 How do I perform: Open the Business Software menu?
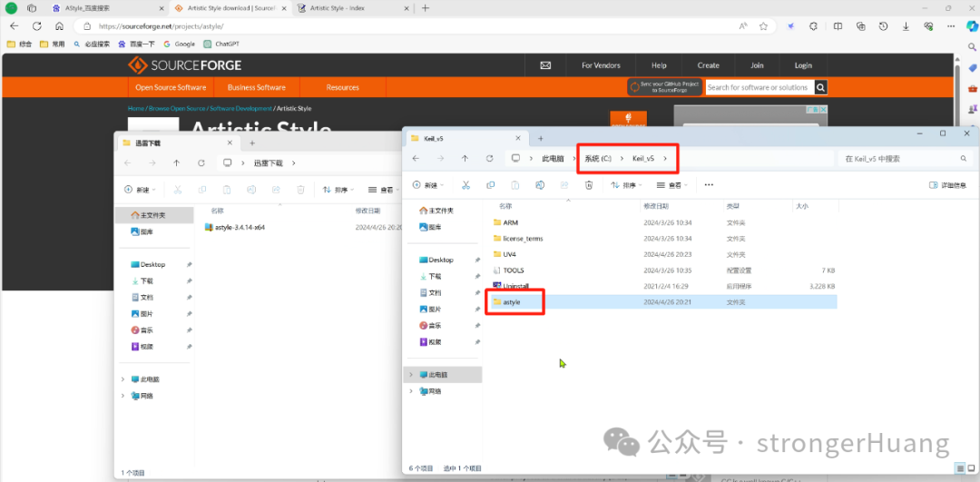pyautogui.click(x=256, y=87)
